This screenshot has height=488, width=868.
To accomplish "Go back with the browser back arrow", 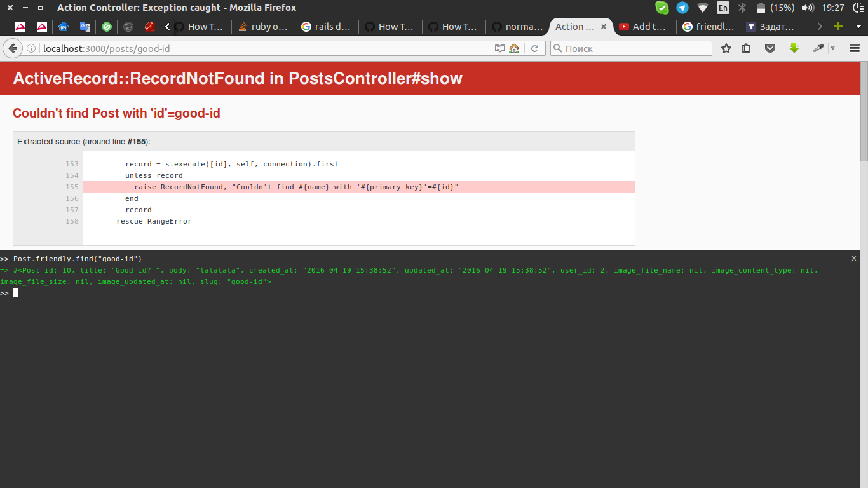I will 13,48.
